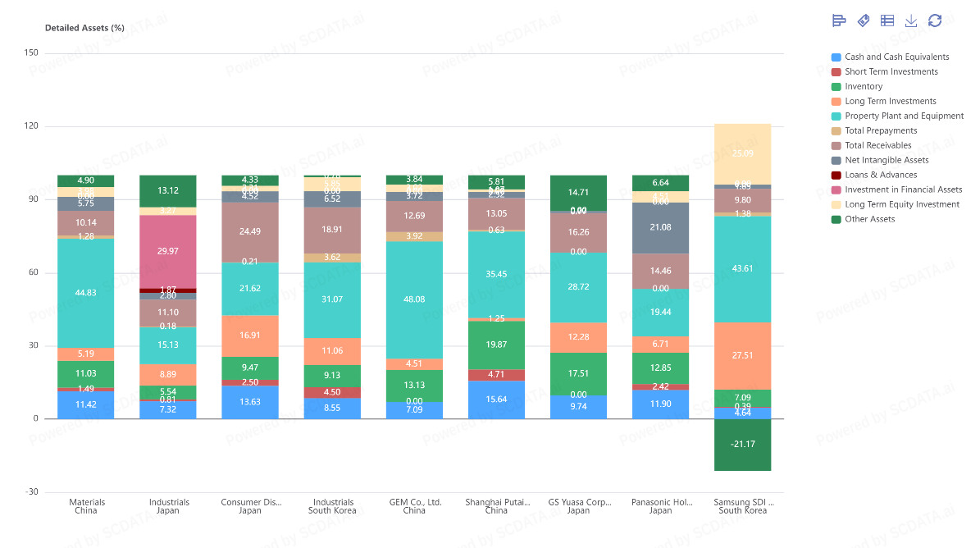Hide the Long Term Investments series
The height and width of the screenshot is (548, 980).
point(890,102)
